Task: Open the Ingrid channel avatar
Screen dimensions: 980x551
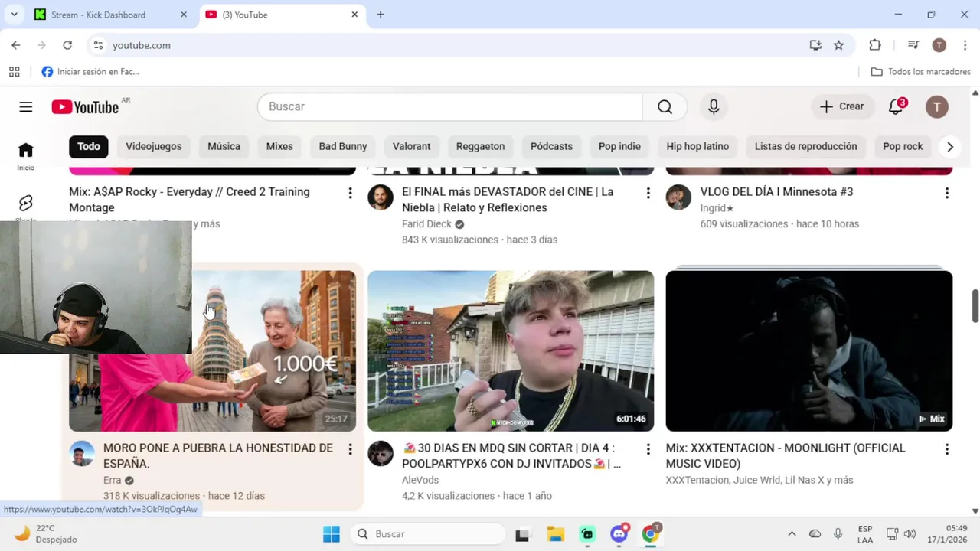Action: [x=678, y=197]
